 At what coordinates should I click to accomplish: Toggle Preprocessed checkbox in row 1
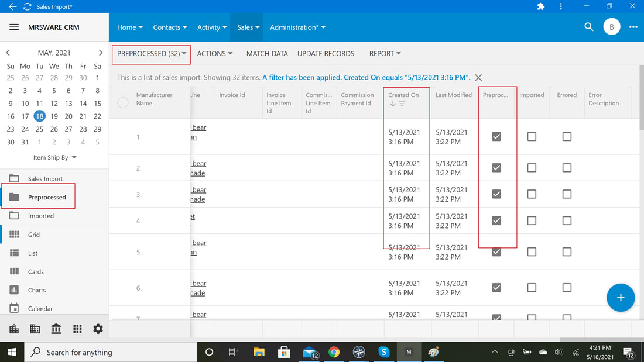[x=496, y=136]
